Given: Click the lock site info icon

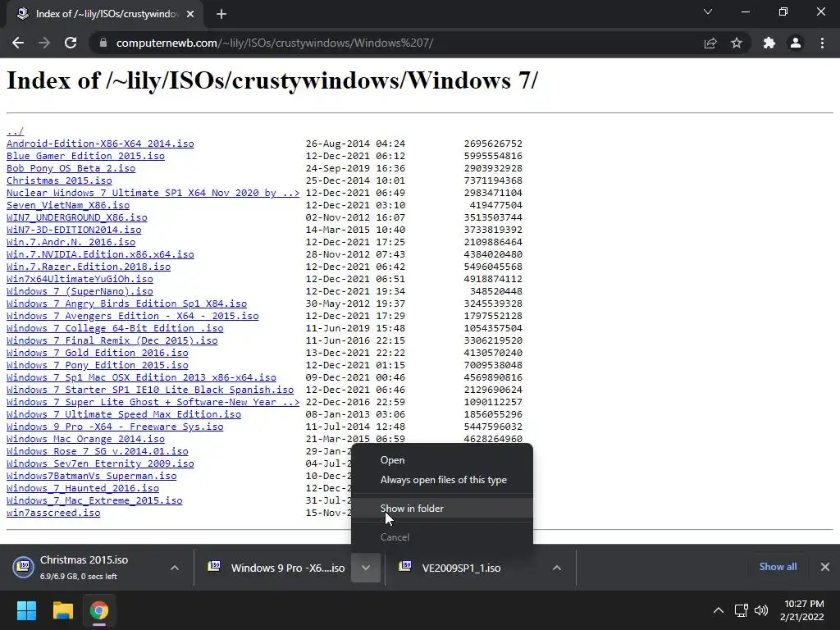Looking at the screenshot, I should pyautogui.click(x=103, y=43).
